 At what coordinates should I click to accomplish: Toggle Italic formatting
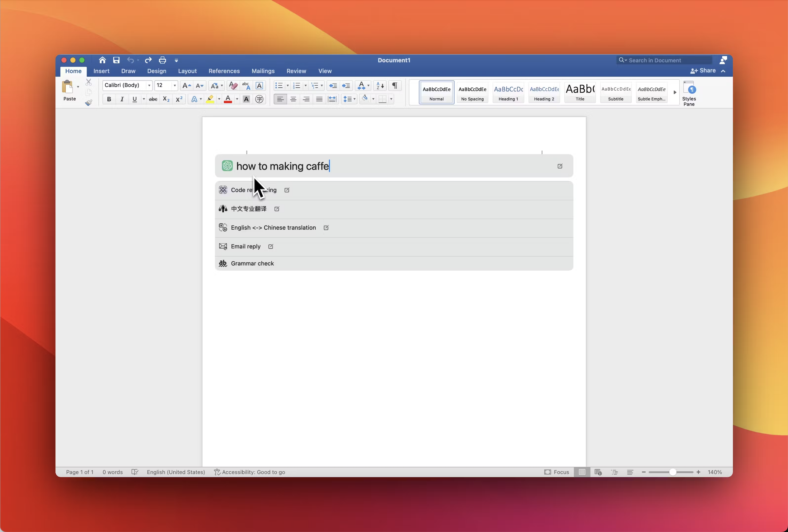tap(122, 99)
